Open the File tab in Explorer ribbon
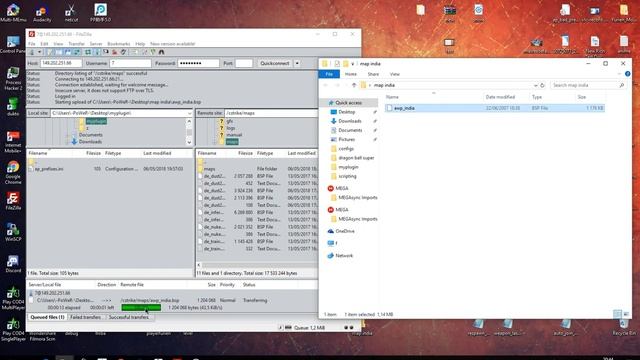 tap(329, 74)
